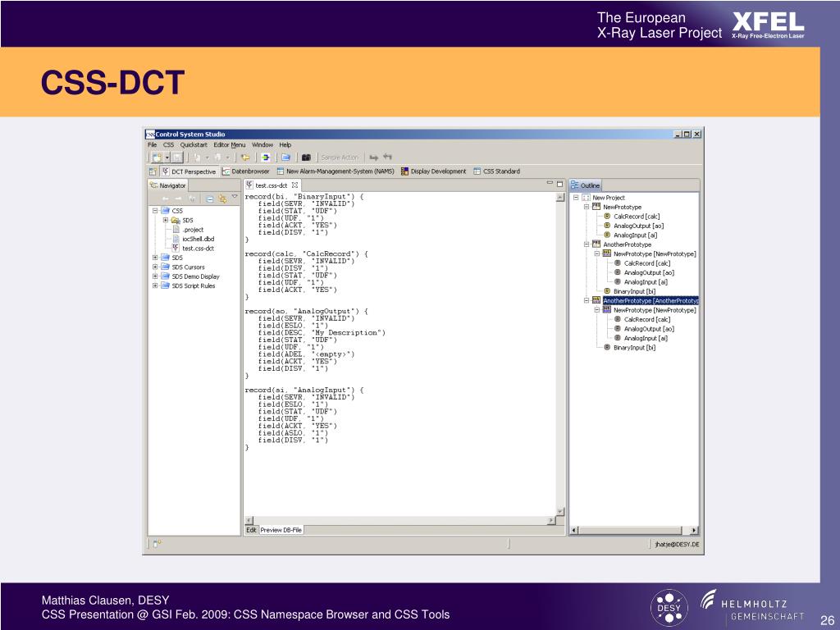Select the yellow-icon BinaryInput [bi] record in Outline
The image size is (840, 630).
(629, 291)
